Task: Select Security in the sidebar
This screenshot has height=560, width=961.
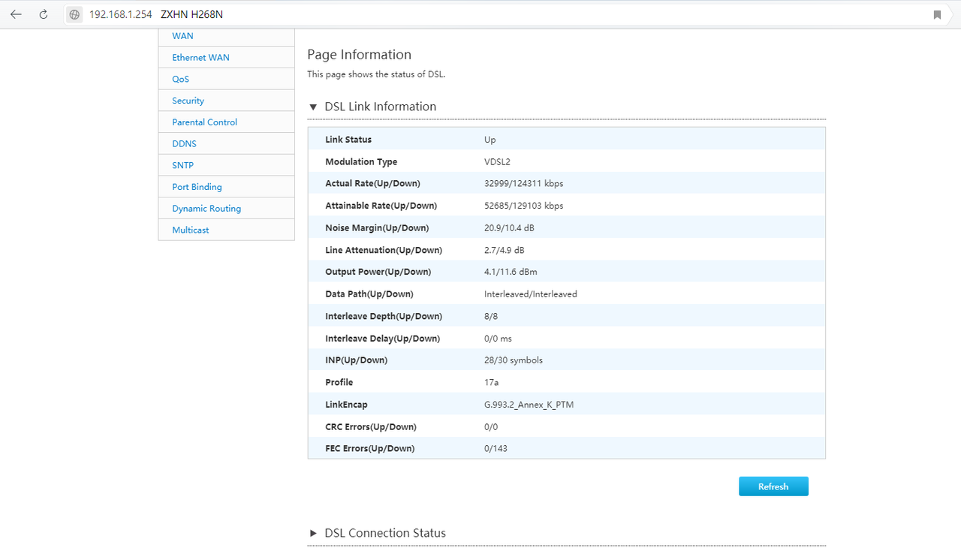Action: coord(188,101)
